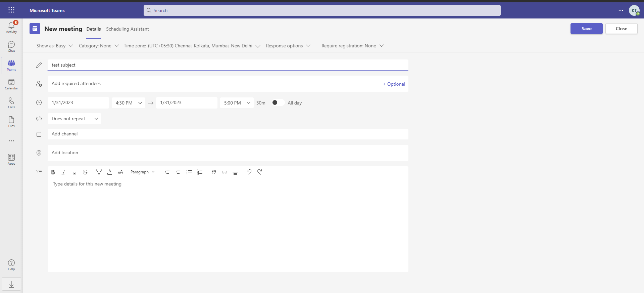Open the Time zone dropdown
This screenshot has width=644, height=293.
pos(192,46)
